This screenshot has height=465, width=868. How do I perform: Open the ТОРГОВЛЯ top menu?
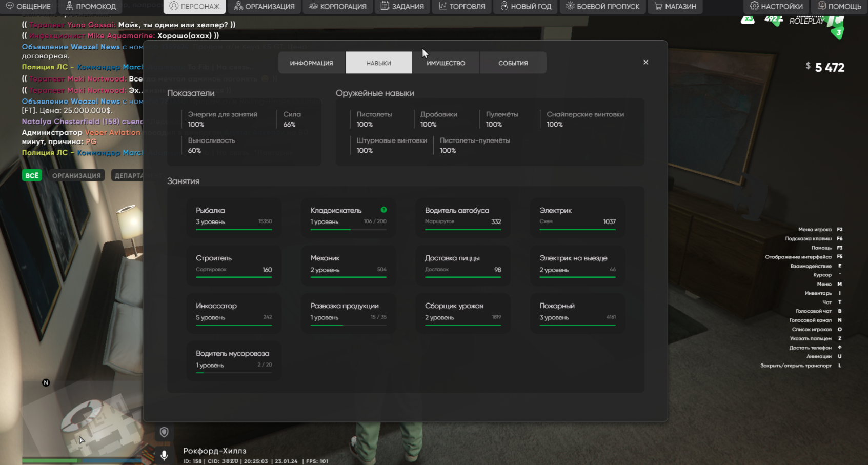tap(462, 6)
